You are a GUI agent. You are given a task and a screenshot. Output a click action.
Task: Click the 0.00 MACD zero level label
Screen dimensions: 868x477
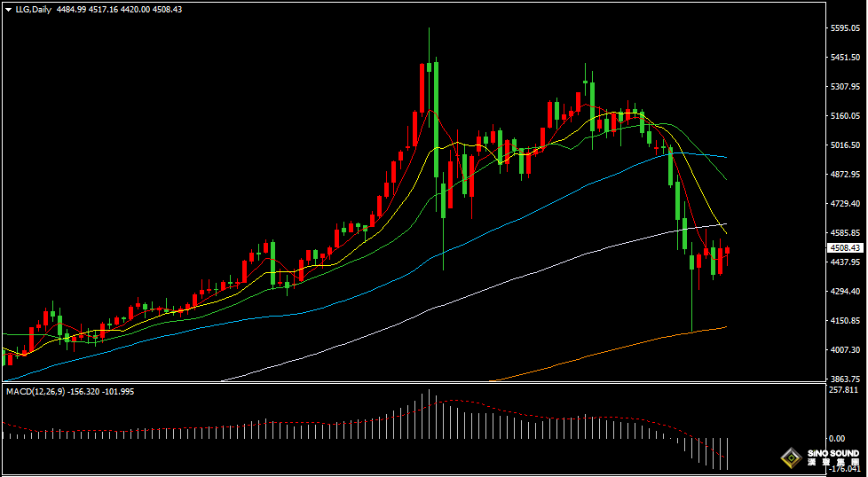[x=836, y=438]
